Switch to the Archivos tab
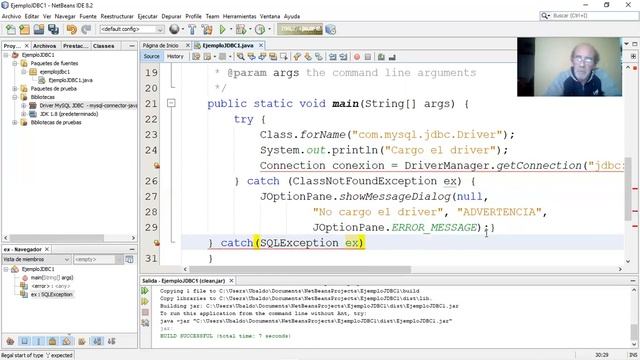Image resolution: width=640 pixels, height=360 pixels. [44, 46]
